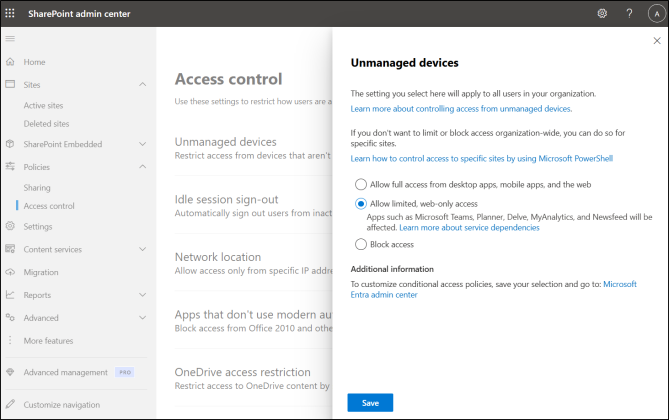
Task: Open the Microsoft PowerShell specific sites link
Action: pos(482,159)
